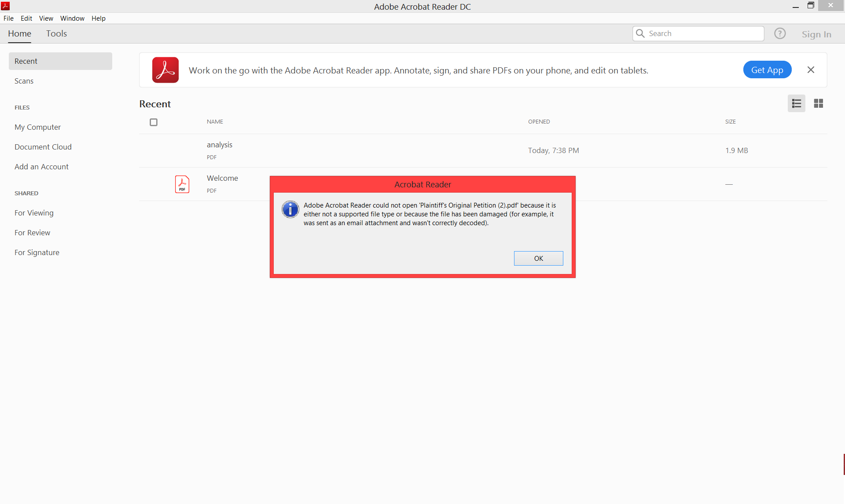Click the Welcome PDF file icon
This screenshot has height=504, width=845.
(182, 184)
